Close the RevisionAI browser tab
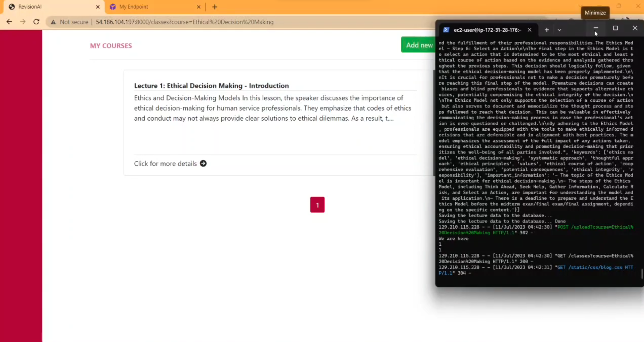The width and height of the screenshot is (644, 342). pyautogui.click(x=98, y=7)
